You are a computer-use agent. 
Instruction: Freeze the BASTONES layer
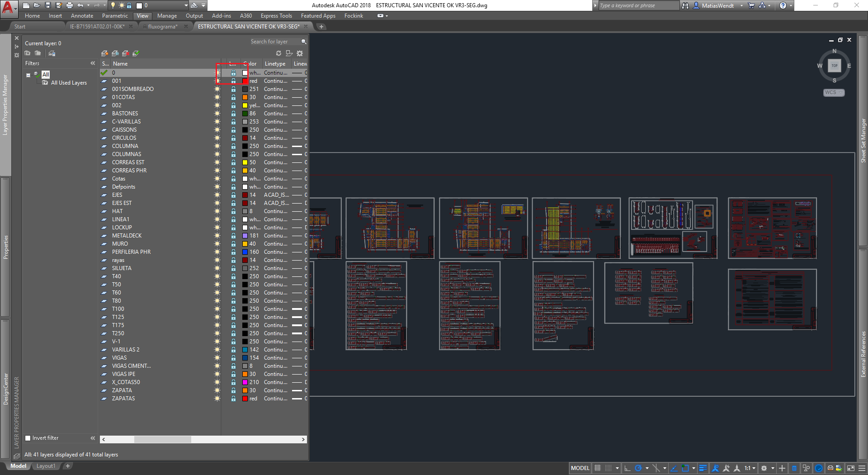[217, 114]
